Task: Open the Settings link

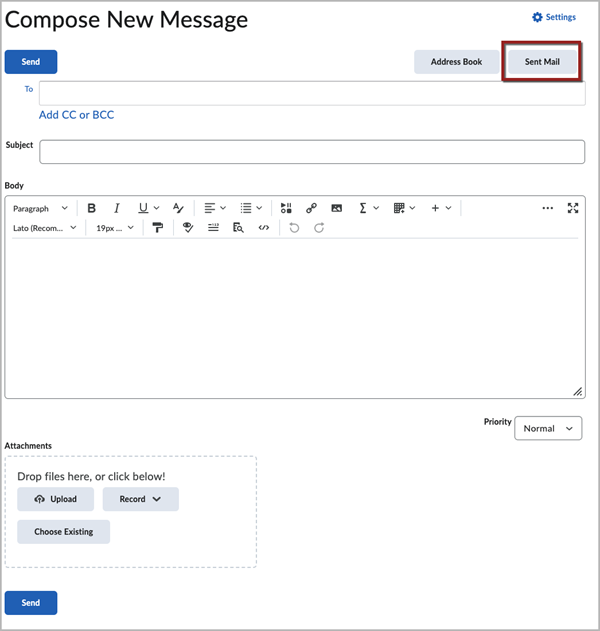Action: tap(561, 17)
